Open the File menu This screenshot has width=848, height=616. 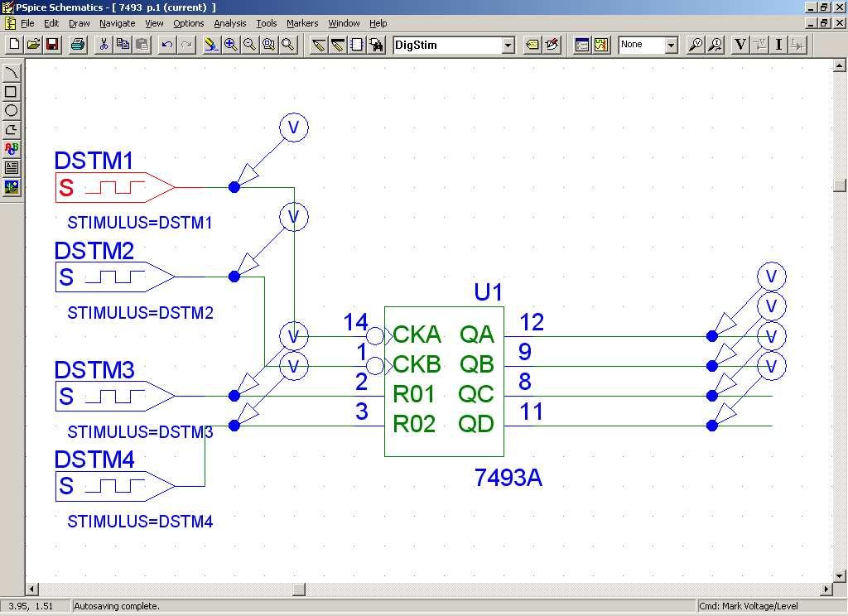[x=27, y=23]
